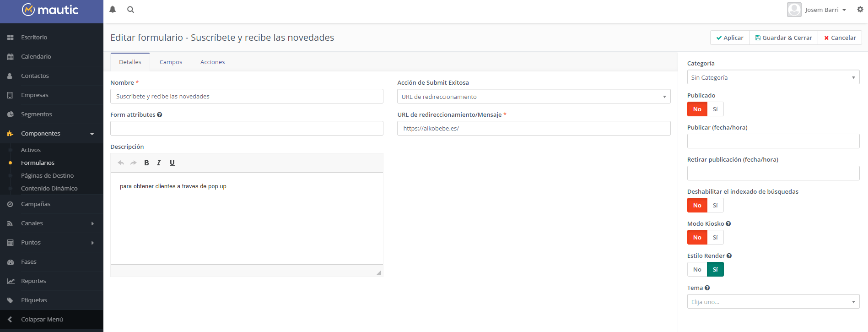Open Activos in sidebar
The width and height of the screenshot is (868, 332).
31,150
